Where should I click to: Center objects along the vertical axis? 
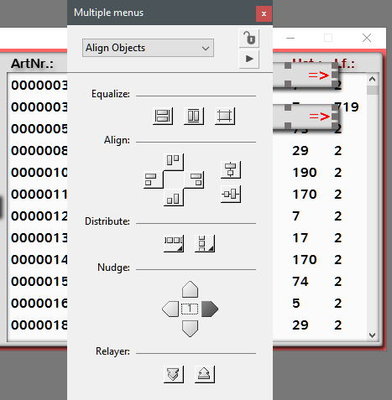pos(231,170)
